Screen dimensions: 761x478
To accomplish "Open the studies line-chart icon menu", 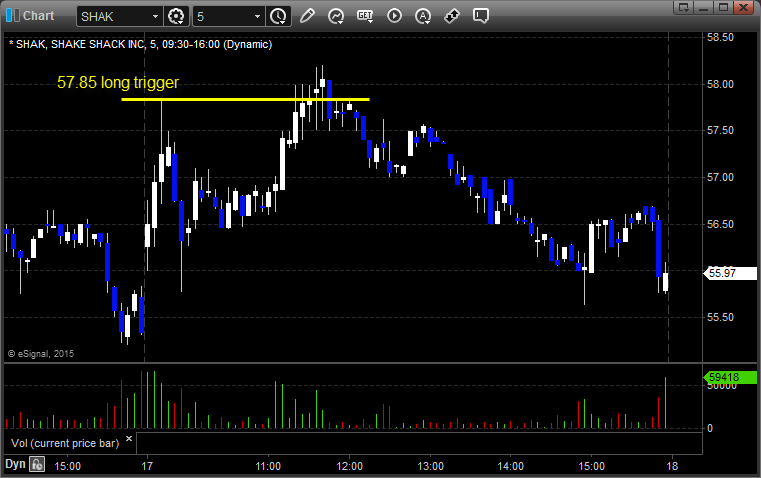I will tap(336, 16).
